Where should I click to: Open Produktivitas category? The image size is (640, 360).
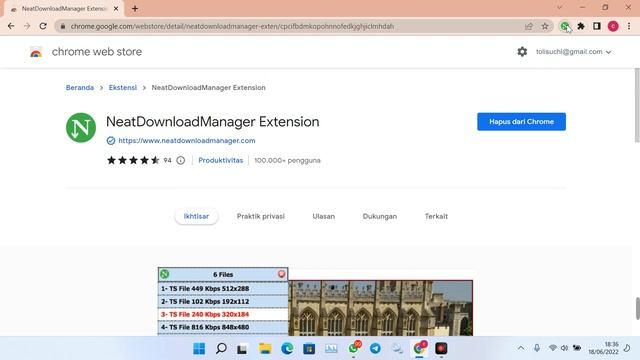point(220,160)
